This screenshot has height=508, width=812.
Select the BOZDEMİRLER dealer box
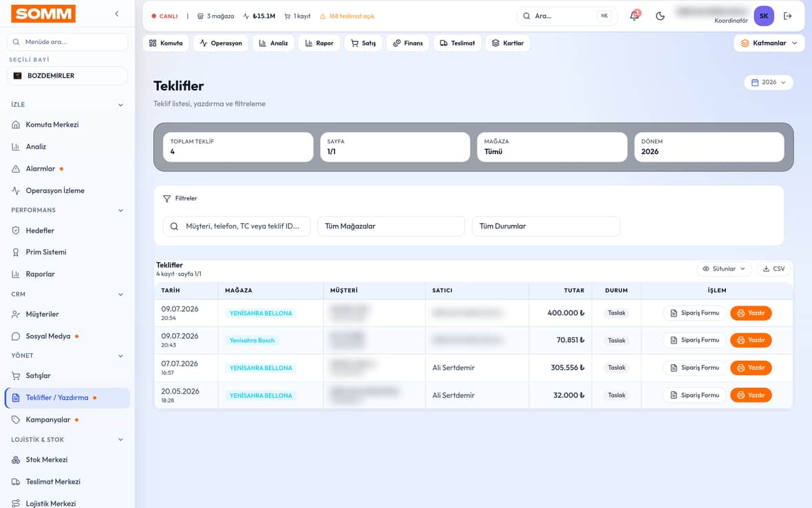[67, 76]
